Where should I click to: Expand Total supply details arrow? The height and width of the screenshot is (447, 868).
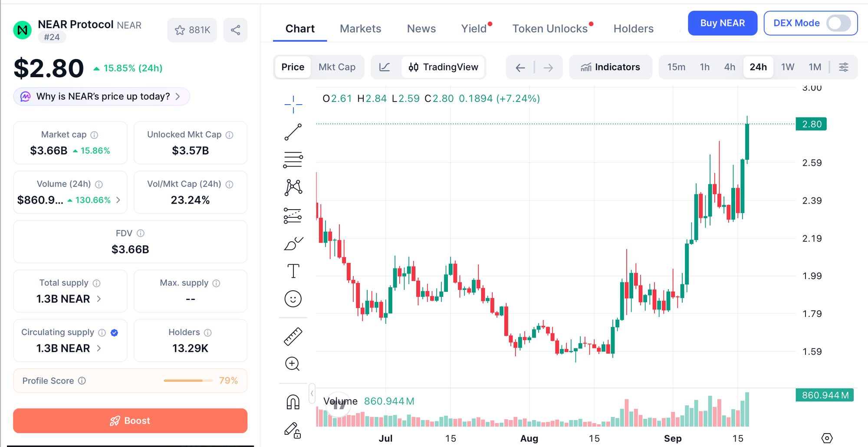[99, 299]
